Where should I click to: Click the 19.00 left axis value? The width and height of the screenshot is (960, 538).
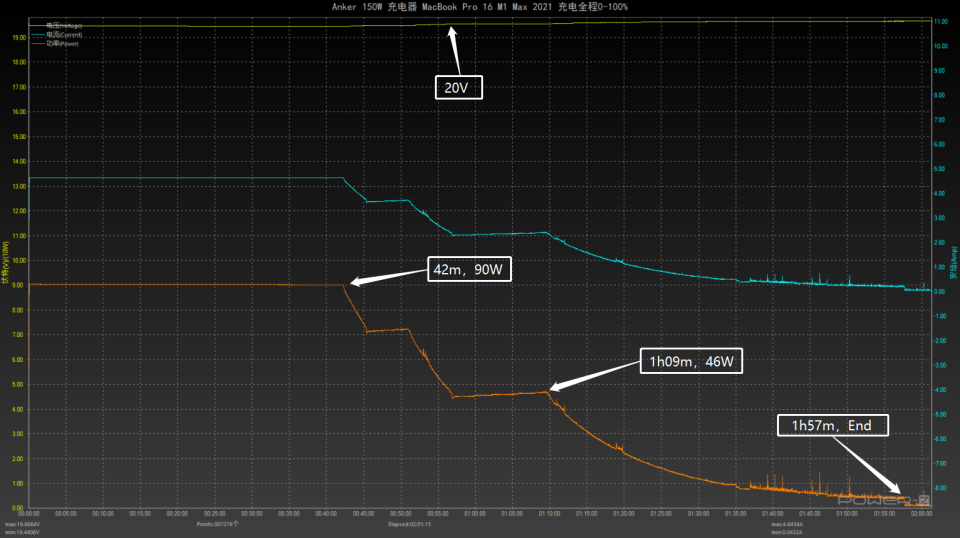[19, 37]
